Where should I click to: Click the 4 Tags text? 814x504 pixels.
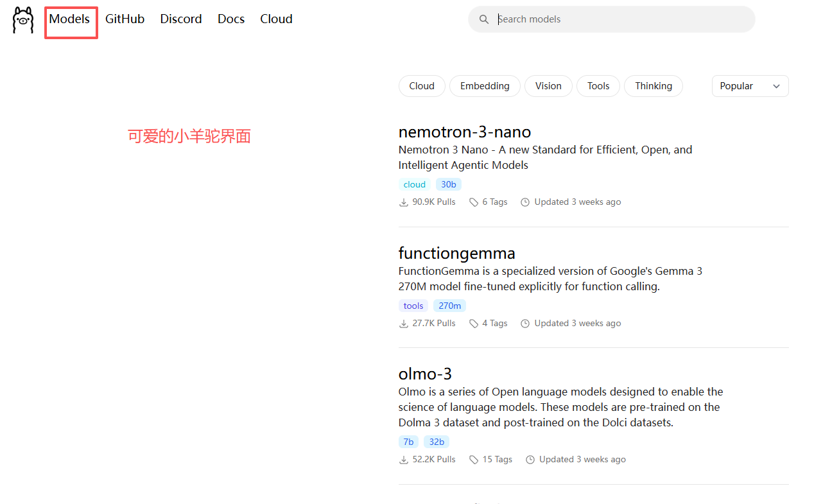[495, 324]
